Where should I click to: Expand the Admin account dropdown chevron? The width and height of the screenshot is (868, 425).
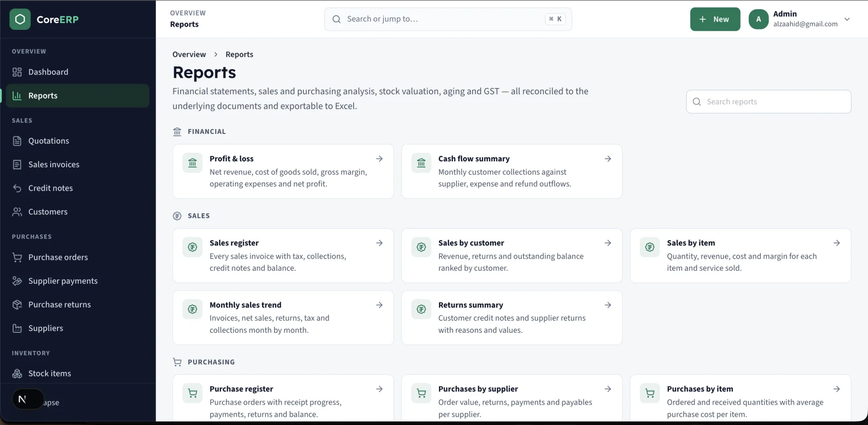tap(847, 19)
